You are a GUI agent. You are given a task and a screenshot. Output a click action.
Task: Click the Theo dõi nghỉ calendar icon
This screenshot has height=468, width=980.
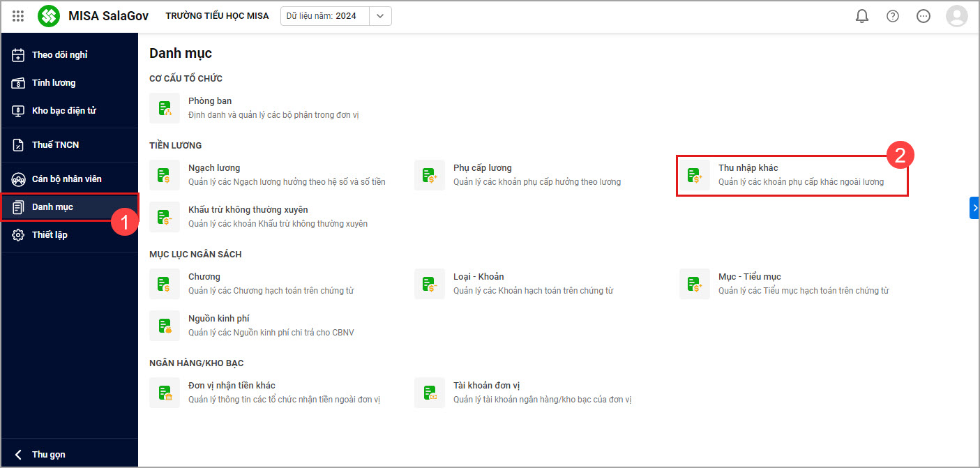19,55
